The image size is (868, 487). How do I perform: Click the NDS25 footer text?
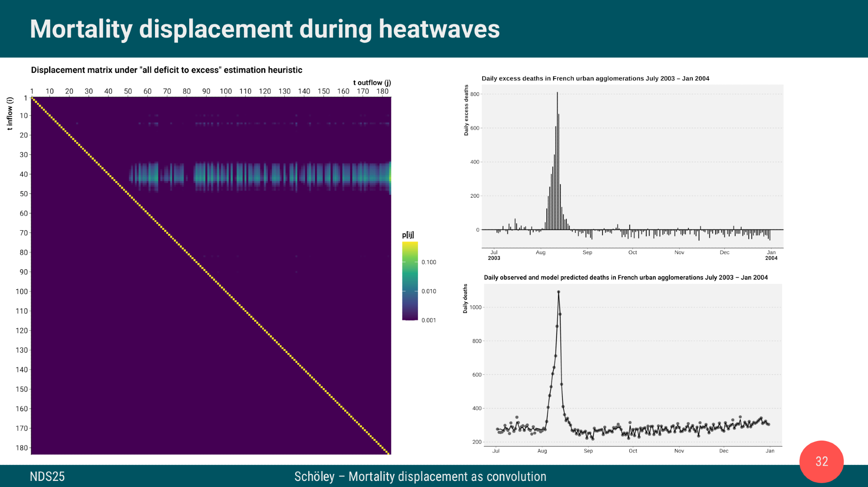(47, 477)
